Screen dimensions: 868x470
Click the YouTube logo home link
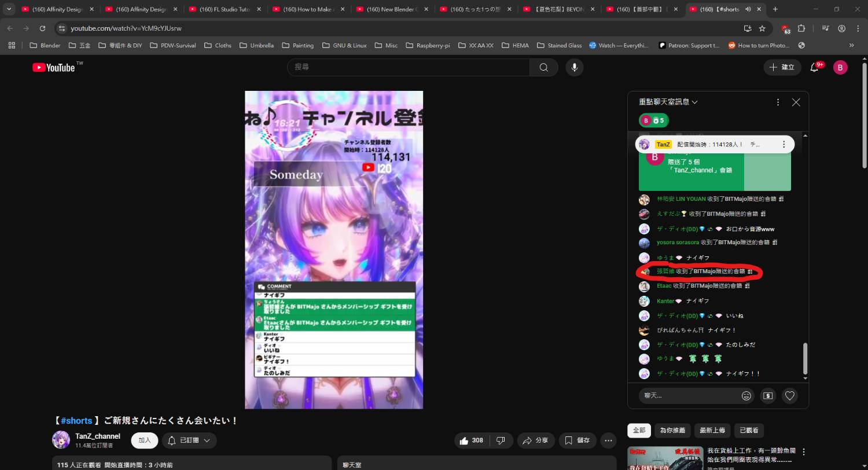click(x=54, y=67)
